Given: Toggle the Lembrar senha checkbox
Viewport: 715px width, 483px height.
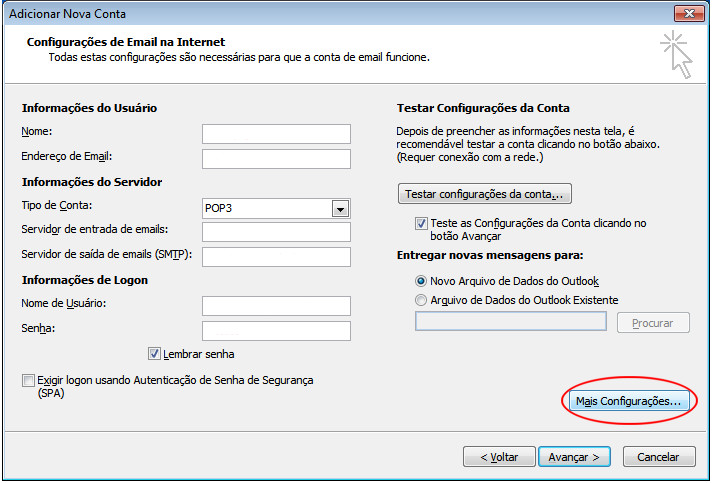Looking at the screenshot, I should pyautogui.click(x=154, y=354).
